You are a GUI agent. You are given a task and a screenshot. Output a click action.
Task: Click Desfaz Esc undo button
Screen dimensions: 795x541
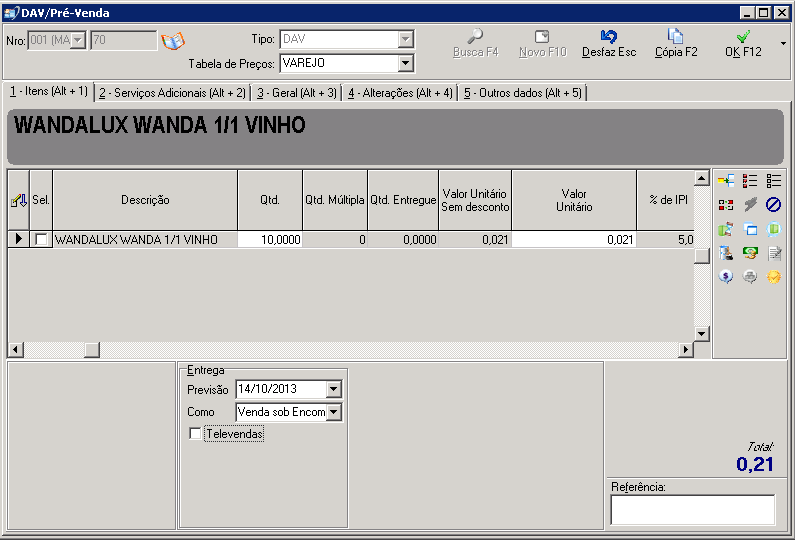tap(609, 44)
